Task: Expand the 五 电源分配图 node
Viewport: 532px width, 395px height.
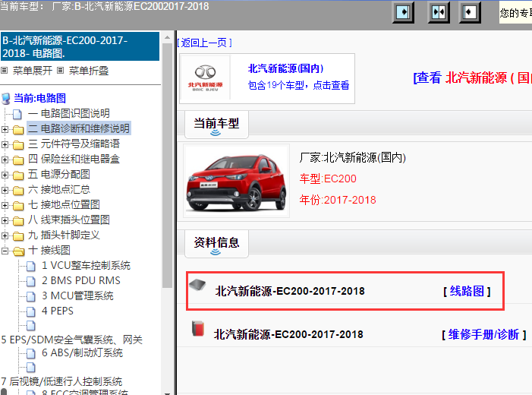Action: click(x=5, y=175)
